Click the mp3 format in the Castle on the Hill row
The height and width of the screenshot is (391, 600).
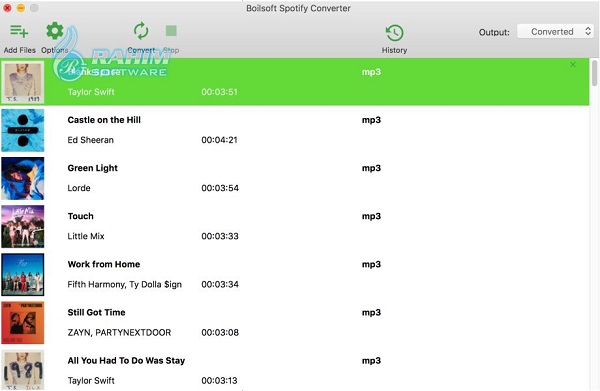(371, 121)
